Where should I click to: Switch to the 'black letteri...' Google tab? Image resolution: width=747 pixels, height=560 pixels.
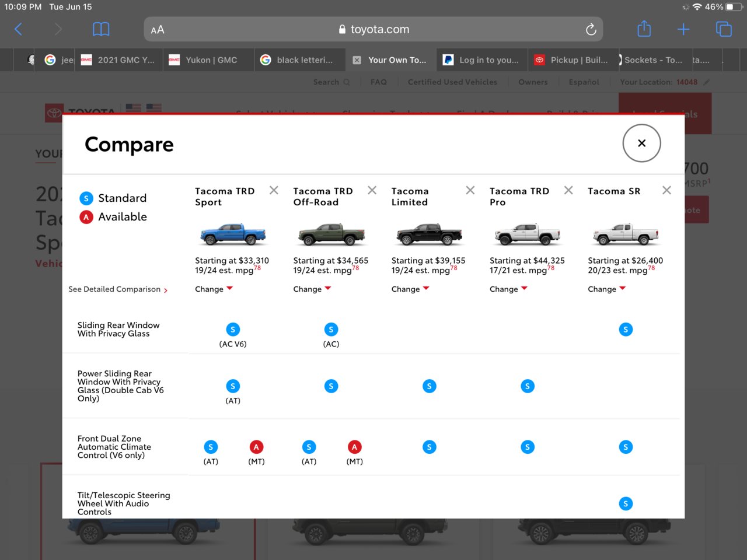(x=299, y=60)
